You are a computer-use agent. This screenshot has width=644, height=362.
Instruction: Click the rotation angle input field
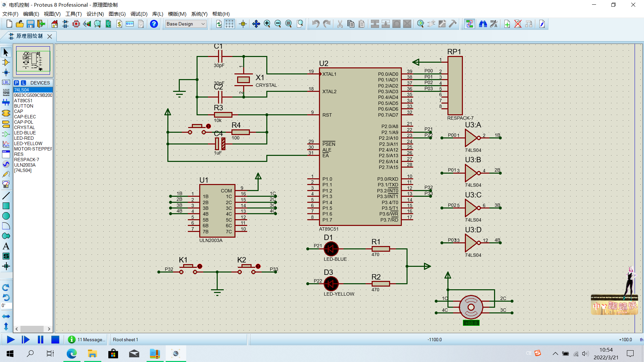(x=6, y=306)
